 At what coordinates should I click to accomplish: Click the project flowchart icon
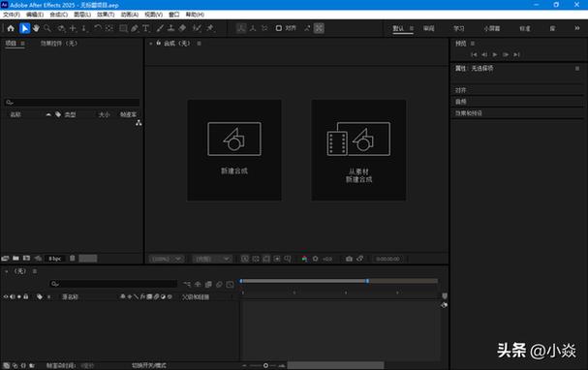click(x=139, y=123)
